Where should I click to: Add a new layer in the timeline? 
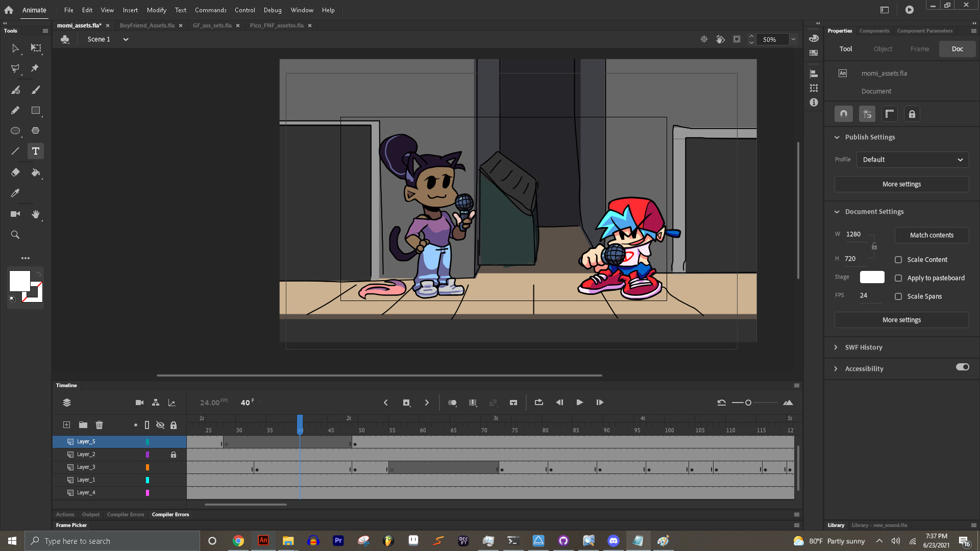(x=66, y=425)
